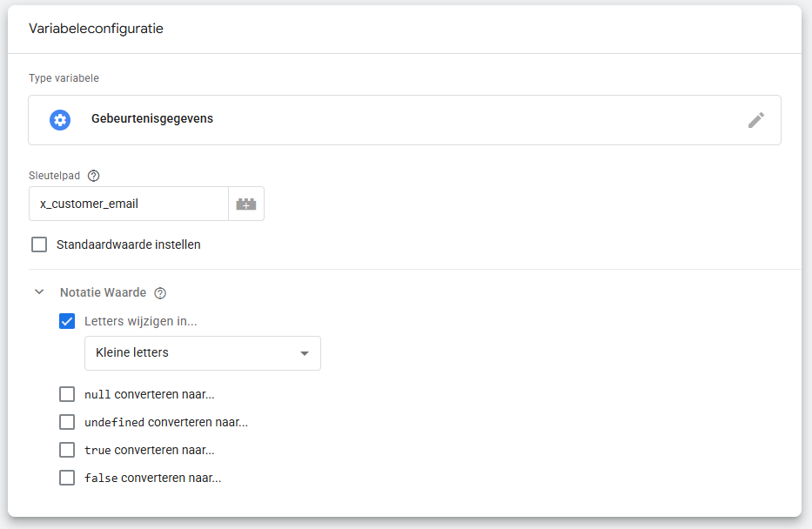Click the Gebeurtenisgegevens variable type name
Viewport: 812px width, 529px height.
point(152,119)
